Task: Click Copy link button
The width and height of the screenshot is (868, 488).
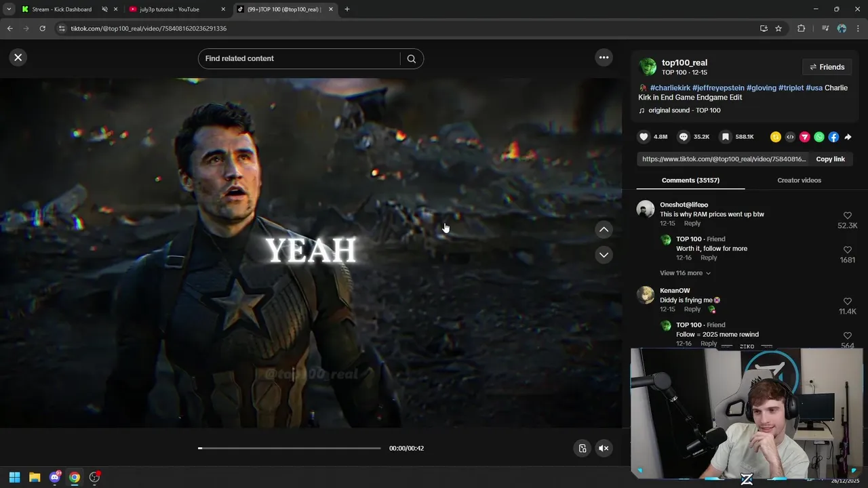Action: pyautogui.click(x=830, y=159)
